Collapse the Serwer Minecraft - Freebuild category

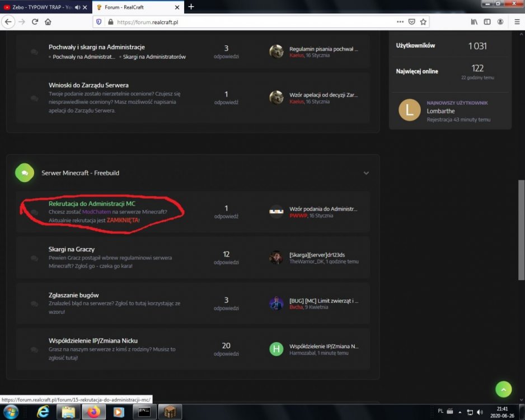[x=366, y=173]
